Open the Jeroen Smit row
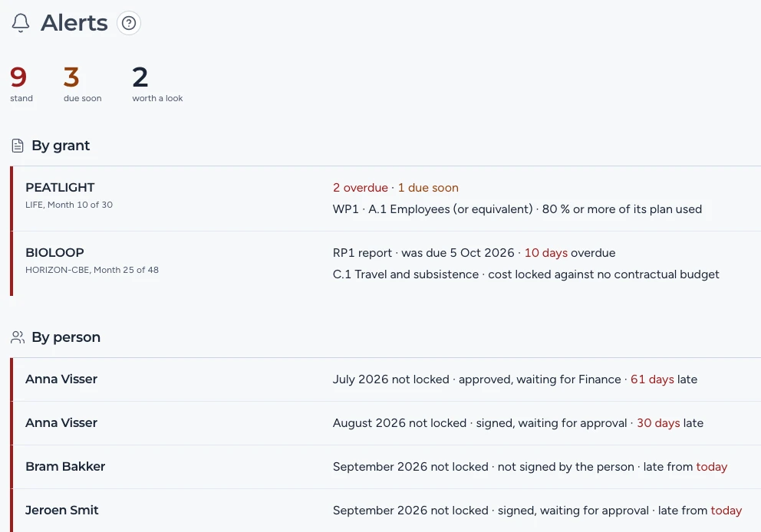 click(x=385, y=511)
